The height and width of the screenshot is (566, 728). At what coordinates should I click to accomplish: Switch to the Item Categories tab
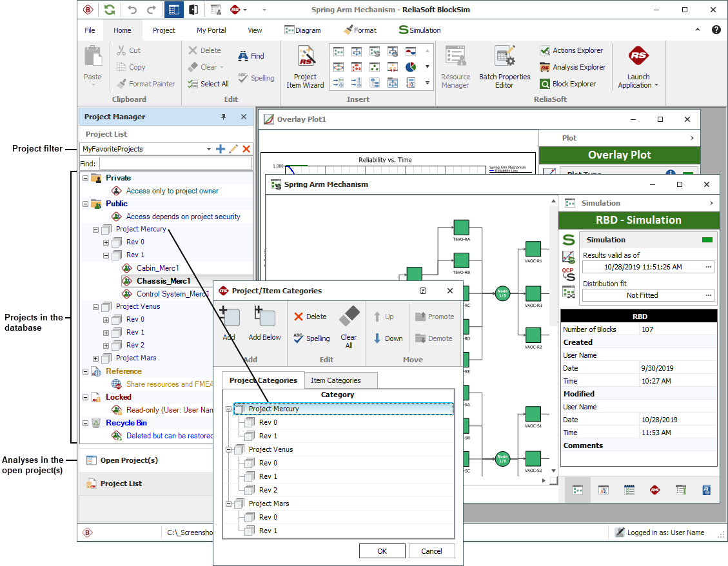tap(335, 380)
